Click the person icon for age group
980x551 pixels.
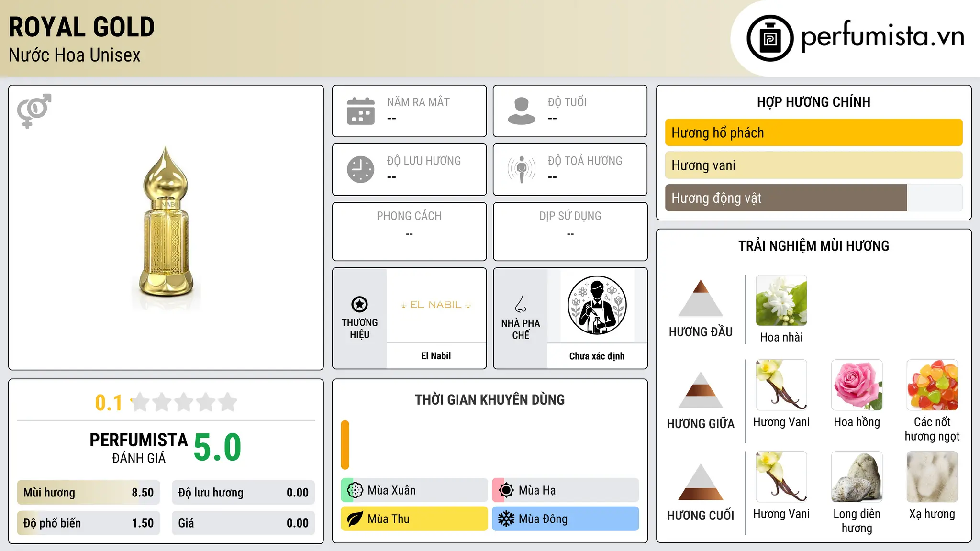(x=522, y=111)
